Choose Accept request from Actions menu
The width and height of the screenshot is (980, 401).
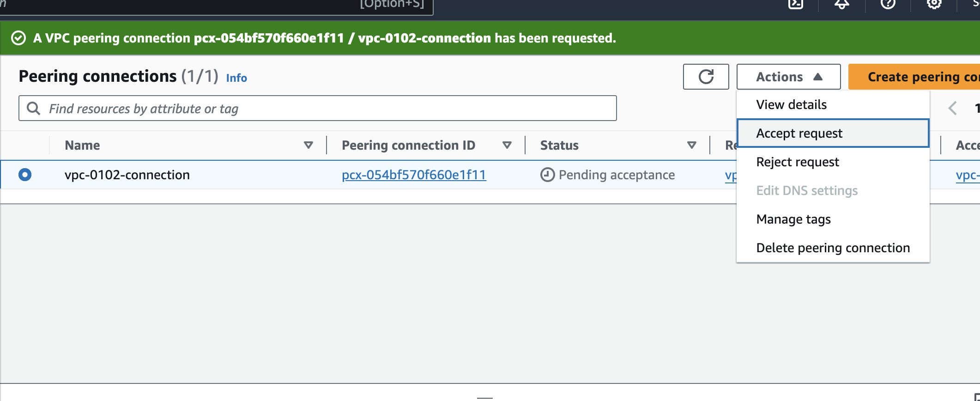point(799,134)
